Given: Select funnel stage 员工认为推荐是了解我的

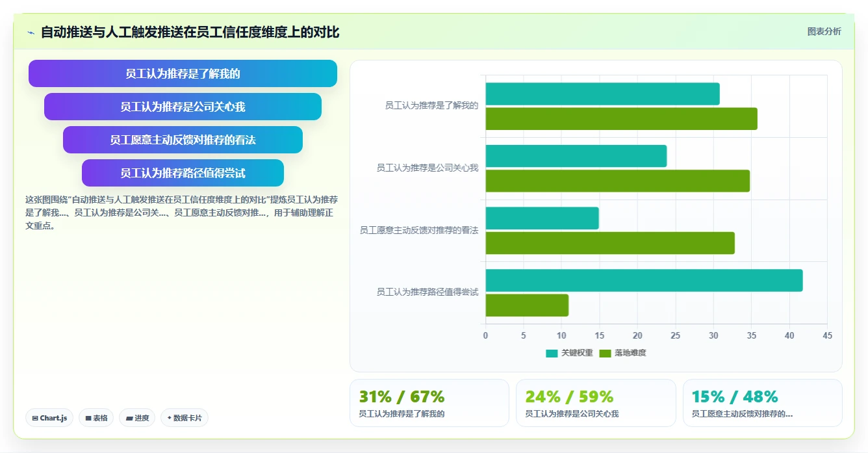Looking at the screenshot, I should 183,73.
